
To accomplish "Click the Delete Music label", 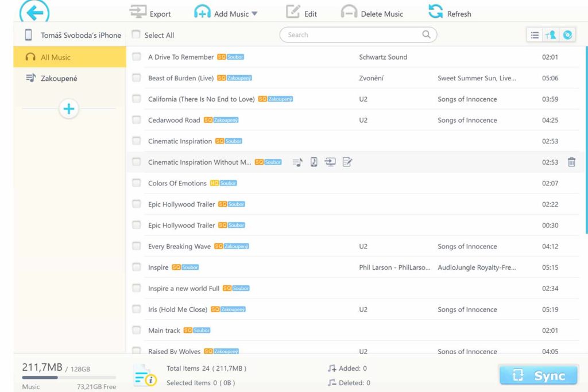I will [x=382, y=14].
